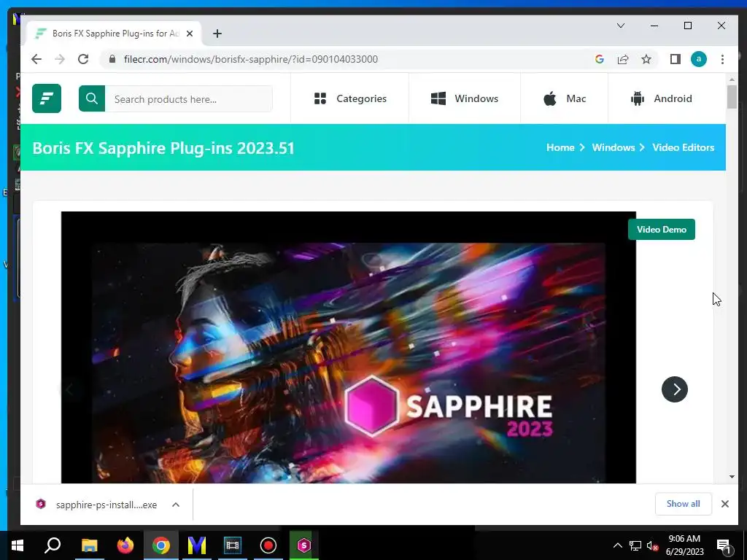Close the downloads bar
The width and height of the screenshot is (747, 560).
coord(724,504)
